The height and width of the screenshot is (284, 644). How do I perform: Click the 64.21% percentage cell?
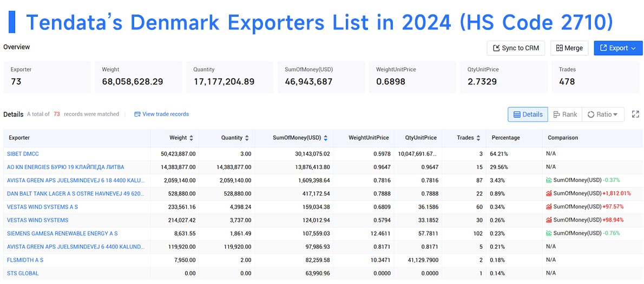pos(499,154)
